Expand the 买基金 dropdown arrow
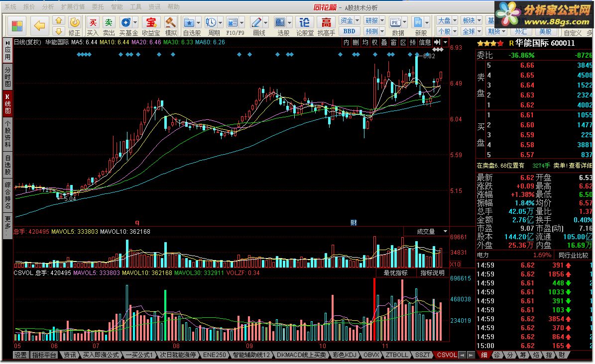This screenshot has height=364, width=595. [135, 23]
